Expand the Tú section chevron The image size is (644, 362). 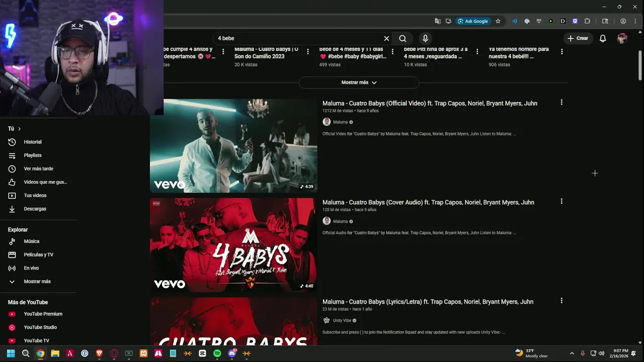(19, 129)
